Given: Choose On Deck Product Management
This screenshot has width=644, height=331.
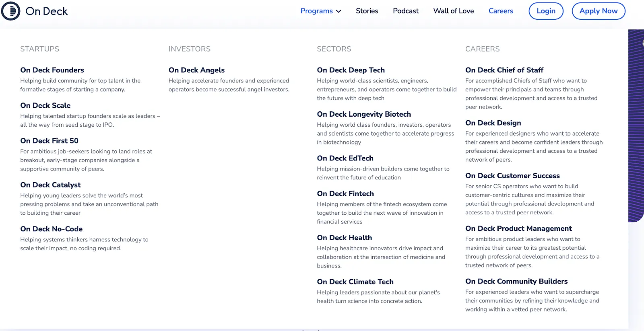Looking at the screenshot, I should [x=518, y=228].
